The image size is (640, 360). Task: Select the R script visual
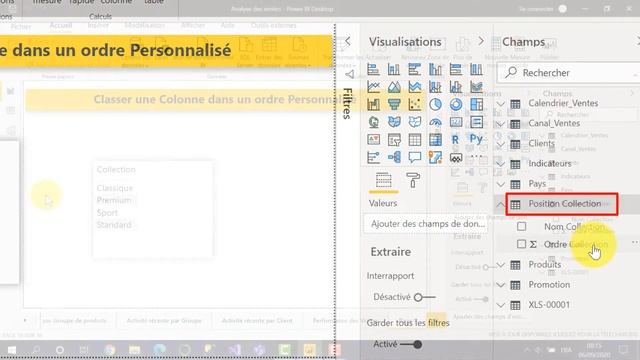(456, 140)
